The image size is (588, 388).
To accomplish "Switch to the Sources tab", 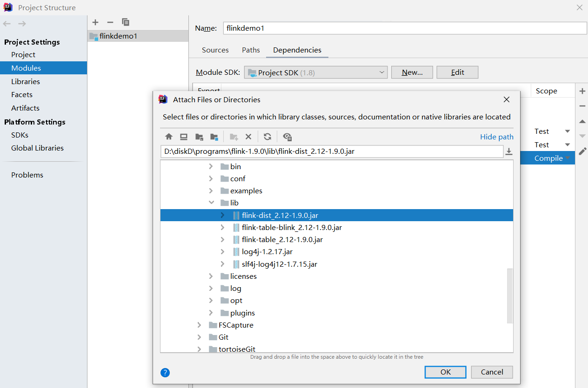I will [x=215, y=50].
